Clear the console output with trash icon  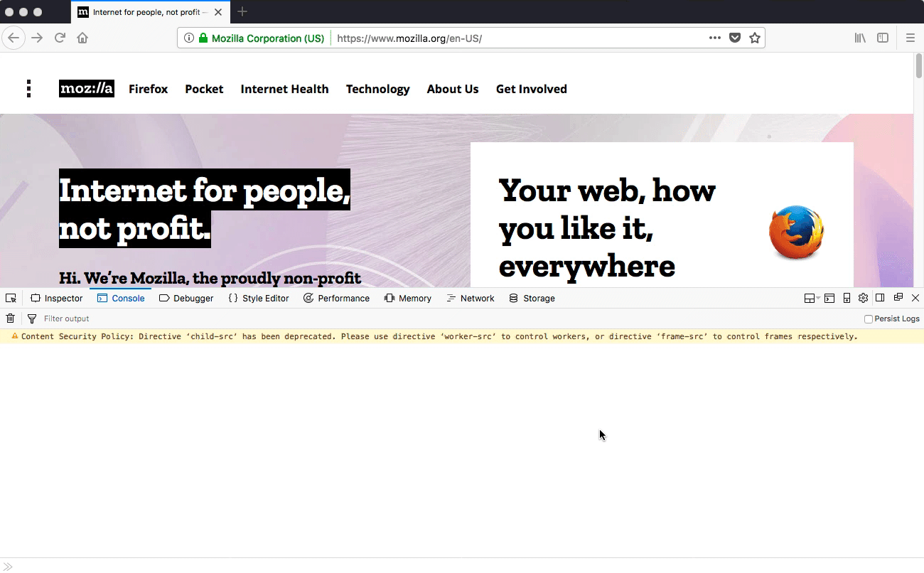10,318
